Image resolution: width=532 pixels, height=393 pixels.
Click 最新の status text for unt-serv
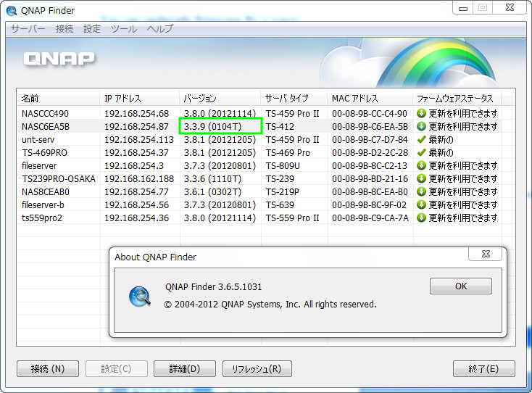click(441, 139)
